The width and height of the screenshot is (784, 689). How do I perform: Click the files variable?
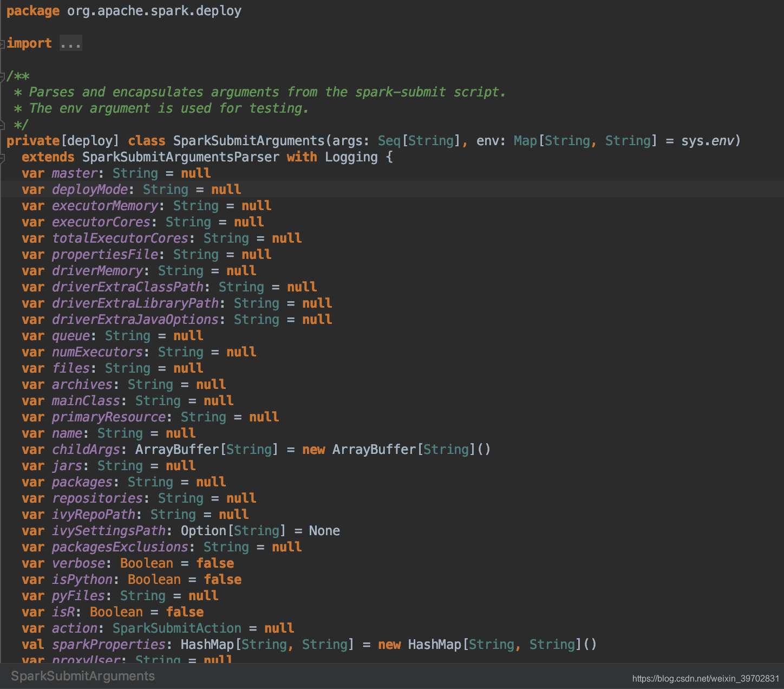point(71,368)
